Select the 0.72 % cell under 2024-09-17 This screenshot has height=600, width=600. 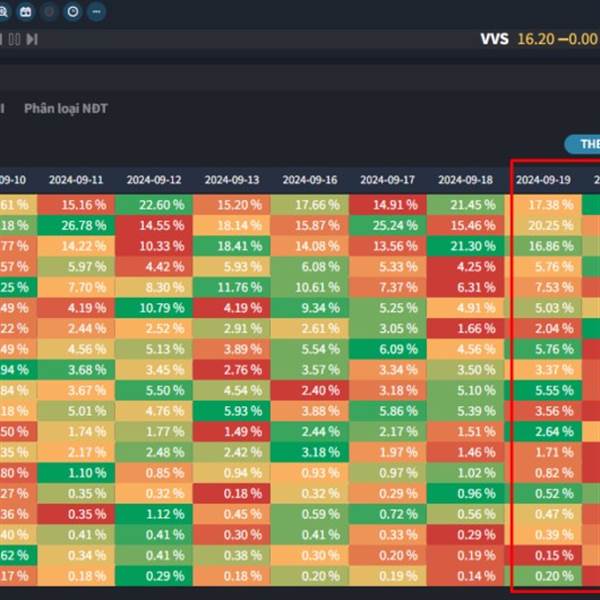pos(387,514)
